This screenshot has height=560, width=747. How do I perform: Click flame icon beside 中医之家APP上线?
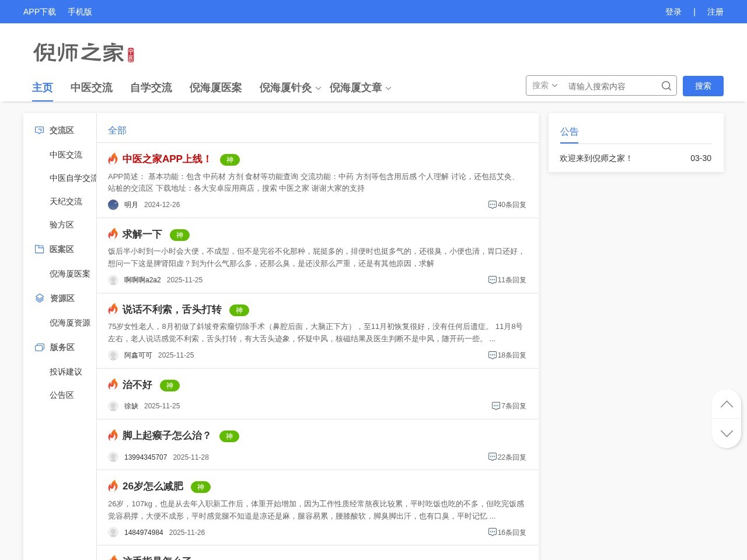[x=113, y=158]
